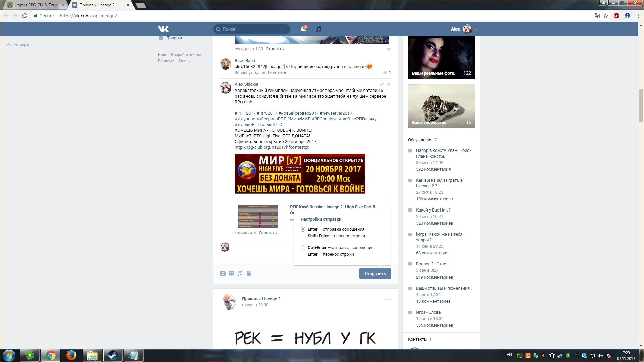Open the music note icon in header
This screenshot has width=644, height=362.
pyautogui.click(x=319, y=29)
